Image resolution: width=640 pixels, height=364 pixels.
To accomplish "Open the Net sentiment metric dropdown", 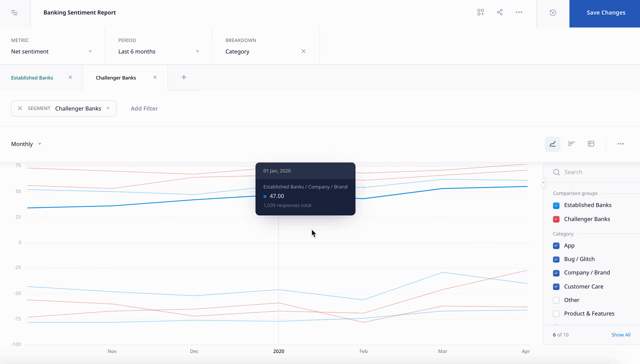I will (x=51, y=51).
